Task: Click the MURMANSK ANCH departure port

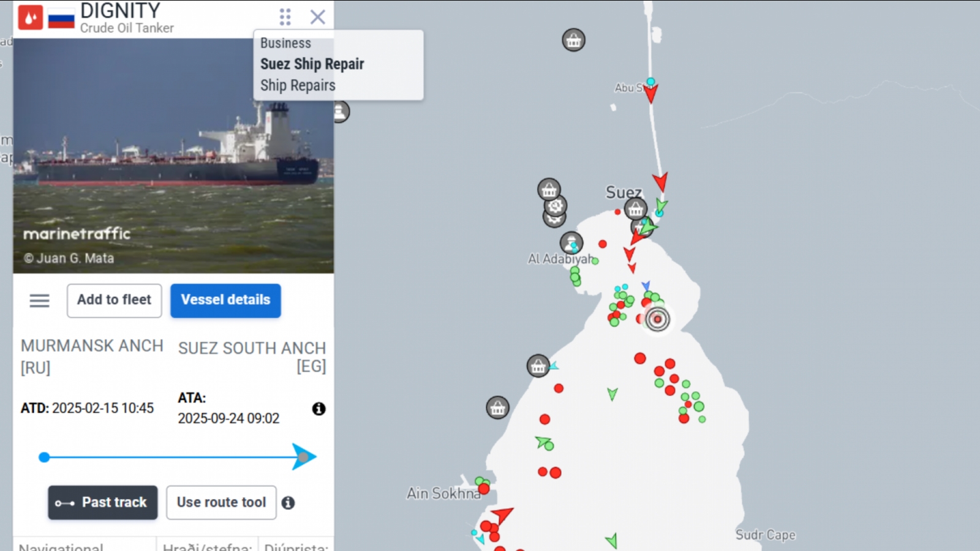Action: 92,356
